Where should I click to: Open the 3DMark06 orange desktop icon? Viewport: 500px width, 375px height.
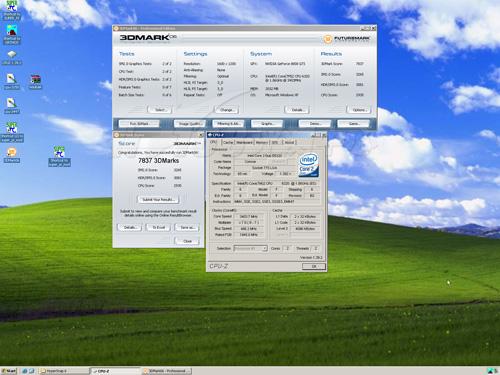[x=12, y=155]
